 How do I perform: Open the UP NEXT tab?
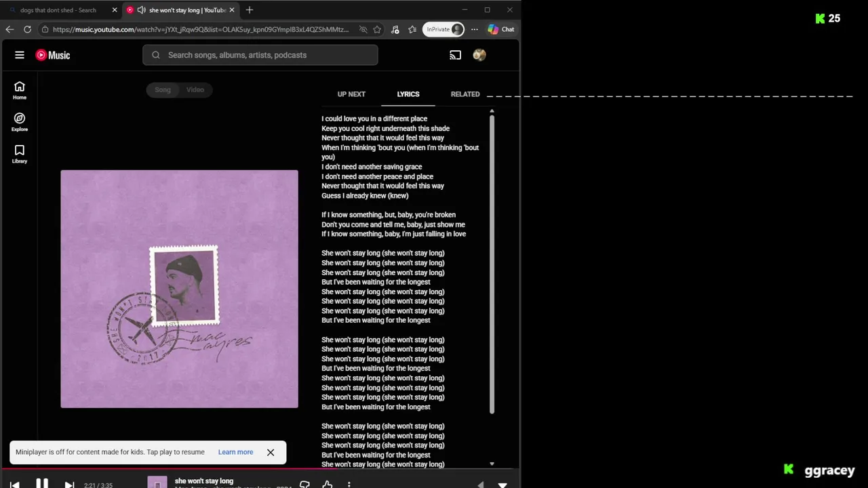click(351, 94)
